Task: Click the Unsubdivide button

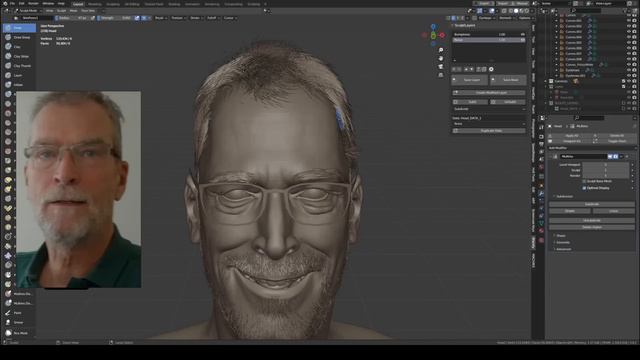Action: click(x=592, y=220)
